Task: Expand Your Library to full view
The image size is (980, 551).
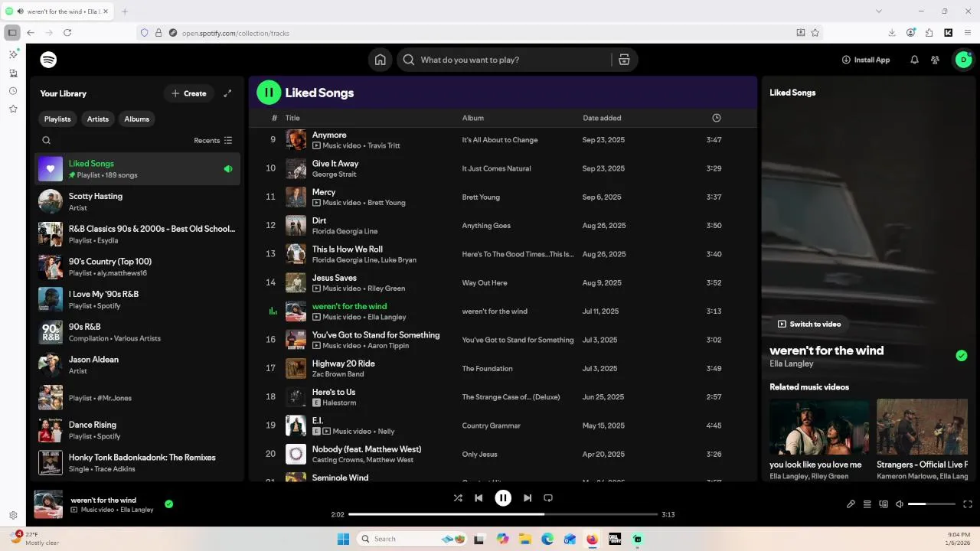Action: coord(227,93)
